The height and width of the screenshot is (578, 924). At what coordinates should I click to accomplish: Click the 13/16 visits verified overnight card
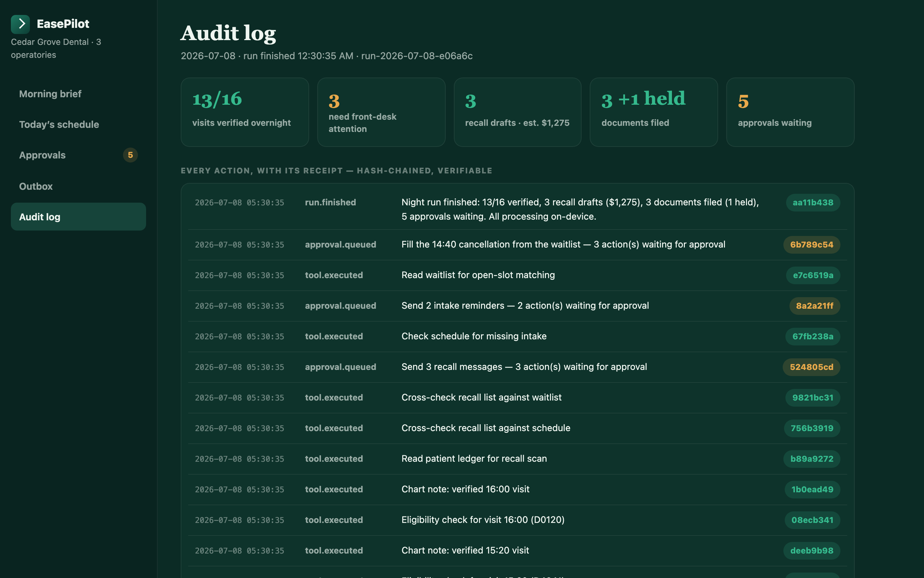tap(245, 112)
